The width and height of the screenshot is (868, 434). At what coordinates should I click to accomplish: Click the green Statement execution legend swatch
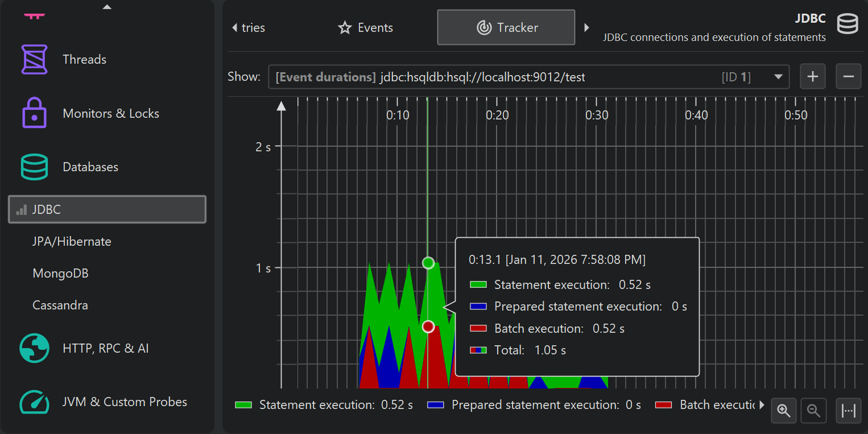[243, 405]
